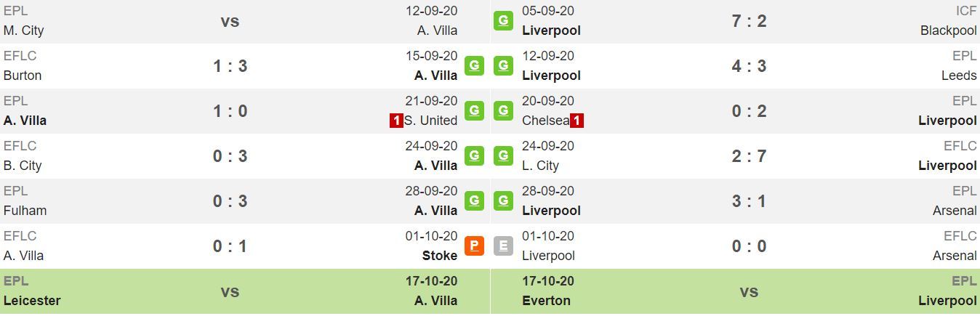This screenshot has width=980, height=316.
Task: Select the B. City team name
Action: coord(23,166)
